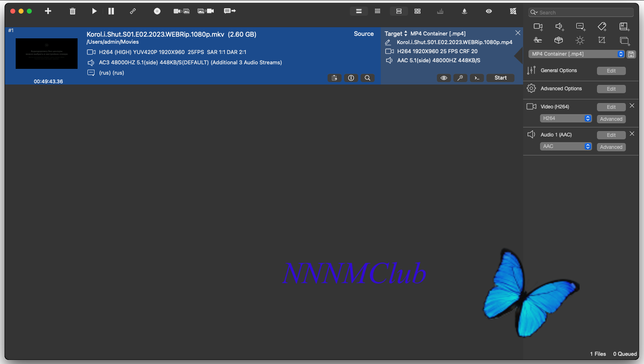Click the '1 Files' status text
Viewport: 644px width, 364px height.
pyautogui.click(x=598, y=354)
